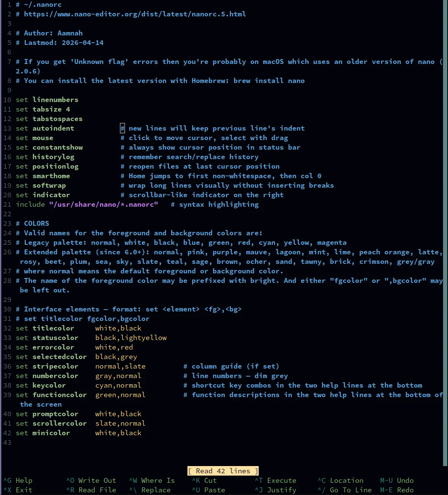Click 'white,red' errorcolor value
Image resolution: width=448 pixels, height=495 pixels.
tap(114, 347)
